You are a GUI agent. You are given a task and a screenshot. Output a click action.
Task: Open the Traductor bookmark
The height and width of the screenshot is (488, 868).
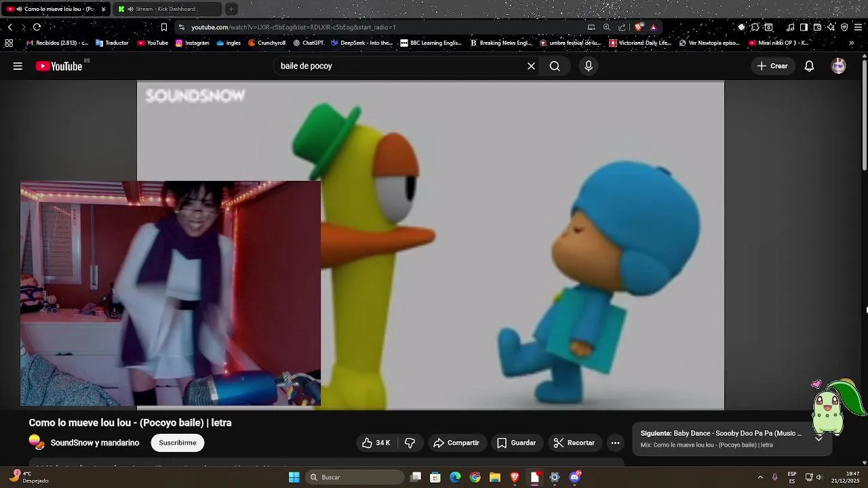coord(112,43)
